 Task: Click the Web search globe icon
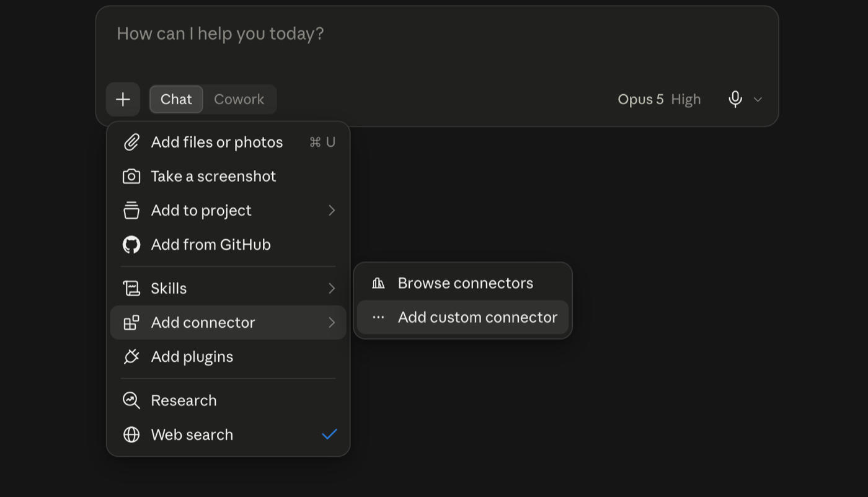131,434
